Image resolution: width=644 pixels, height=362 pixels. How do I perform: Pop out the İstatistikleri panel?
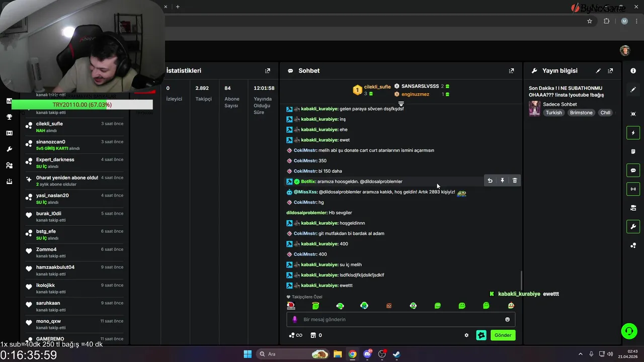tap(267, 71)
